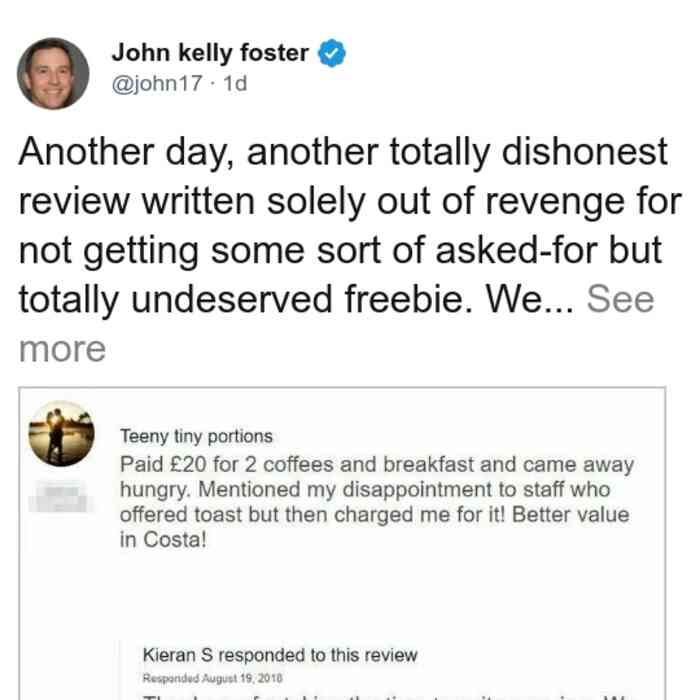Image resolution: width=700 pixels, height=700 pixels.
Task: Expand tweet with the gray 'more' word
Action: click(62, 349)
